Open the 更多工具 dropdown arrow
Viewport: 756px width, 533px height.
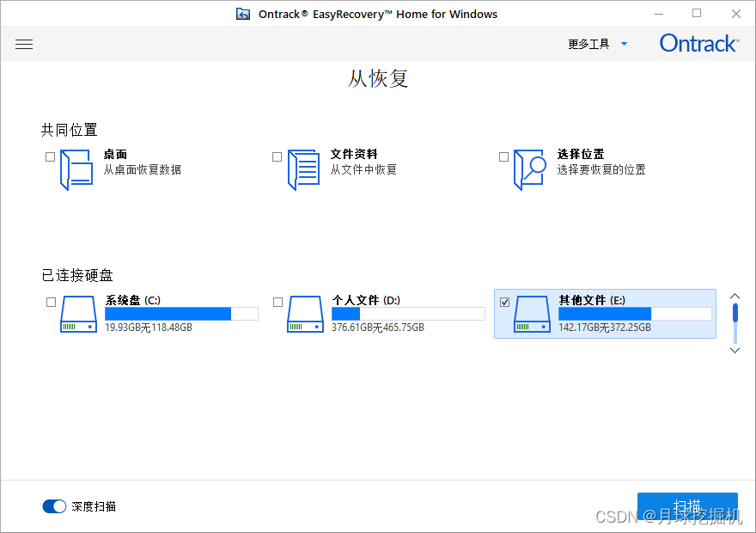click(x=624, y=44)
